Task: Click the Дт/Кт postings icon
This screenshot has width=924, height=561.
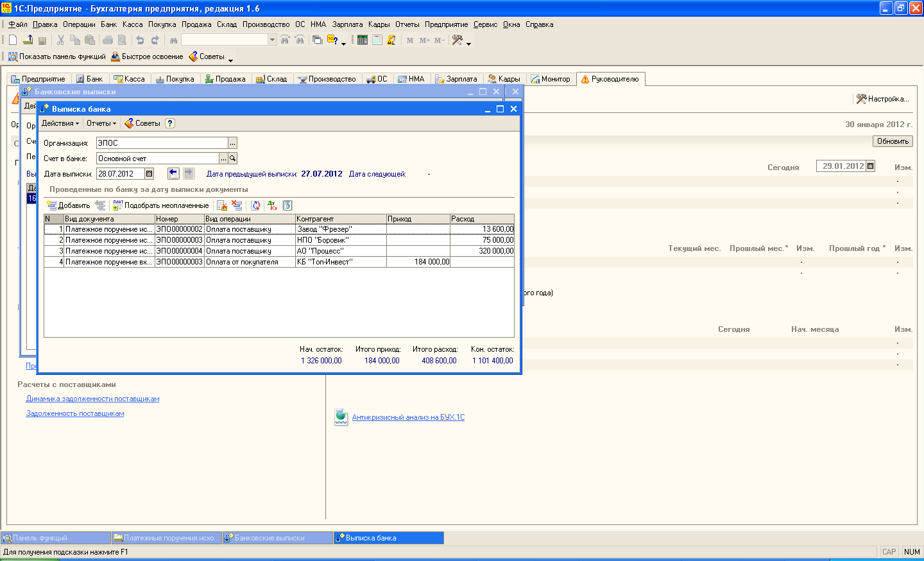Action: pyautogui.click(x=273, y=205)
